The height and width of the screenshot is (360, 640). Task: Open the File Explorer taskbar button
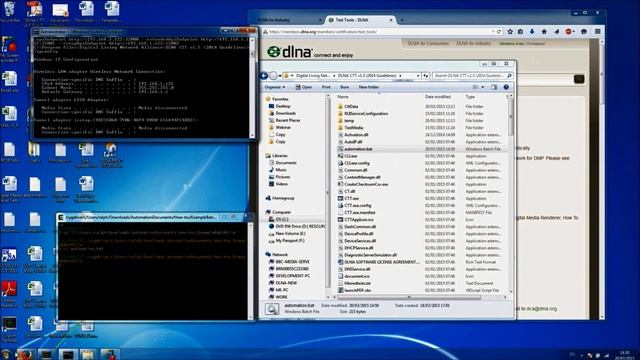[x=88, y=354]
